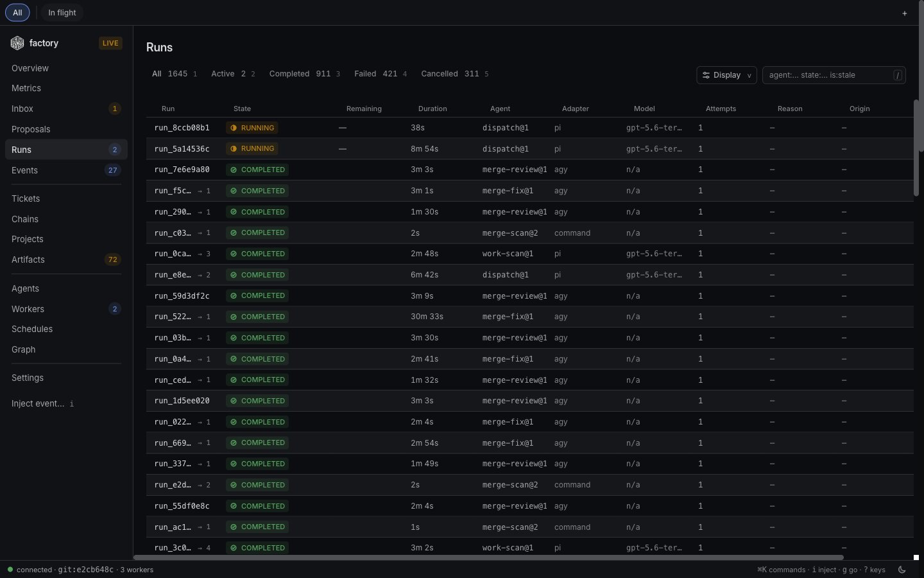
Task: Open Settings in the sidebar
Action: pyautogui.click(x=66, y=378)
